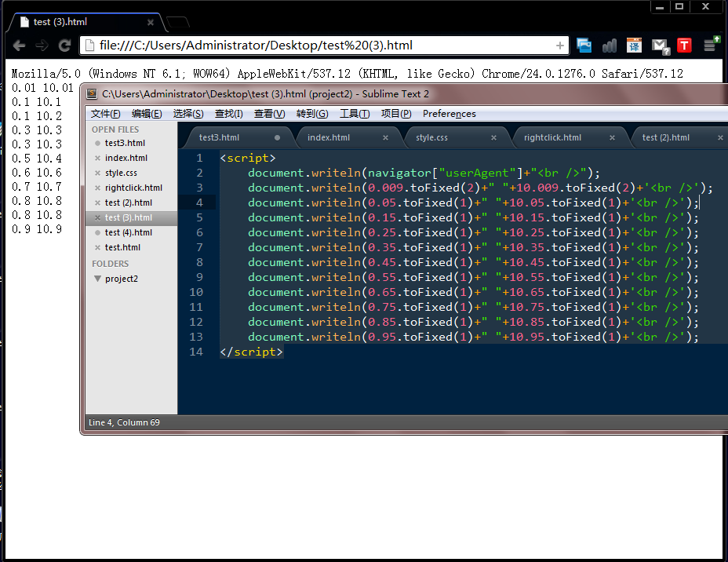Close rightclick.html via sidebar x icon
Screen dimensions: 728x562
pyautogui.click(x=97, y=188)
